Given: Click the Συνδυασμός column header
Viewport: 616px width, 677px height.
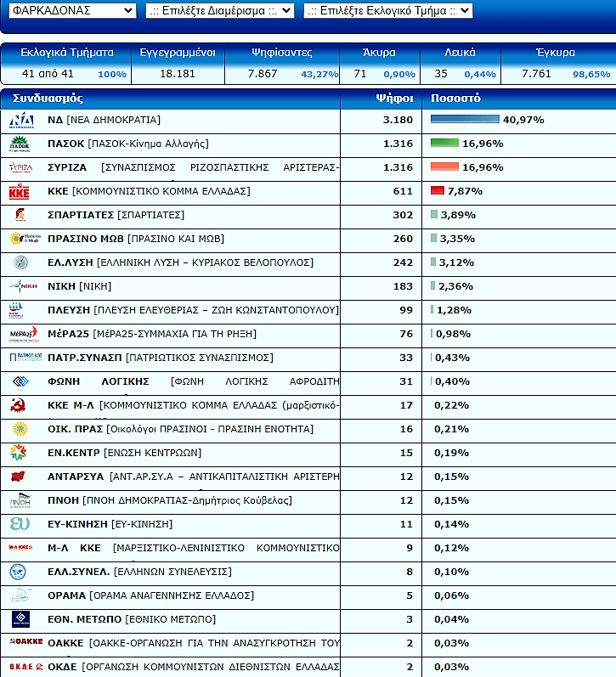Looking at the screenshot, I should click(48, 98).
